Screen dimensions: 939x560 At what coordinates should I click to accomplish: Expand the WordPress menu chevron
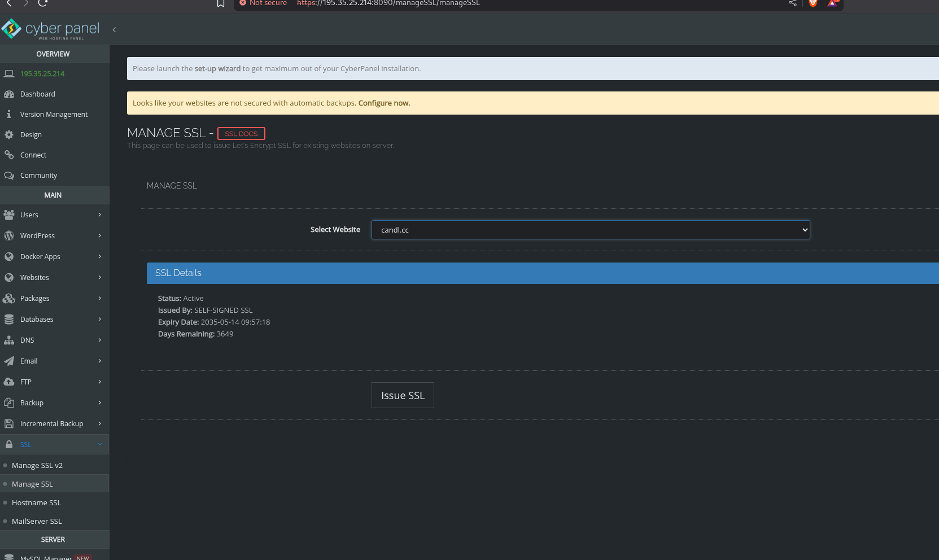pyautogui.click(x=99, y=235)
